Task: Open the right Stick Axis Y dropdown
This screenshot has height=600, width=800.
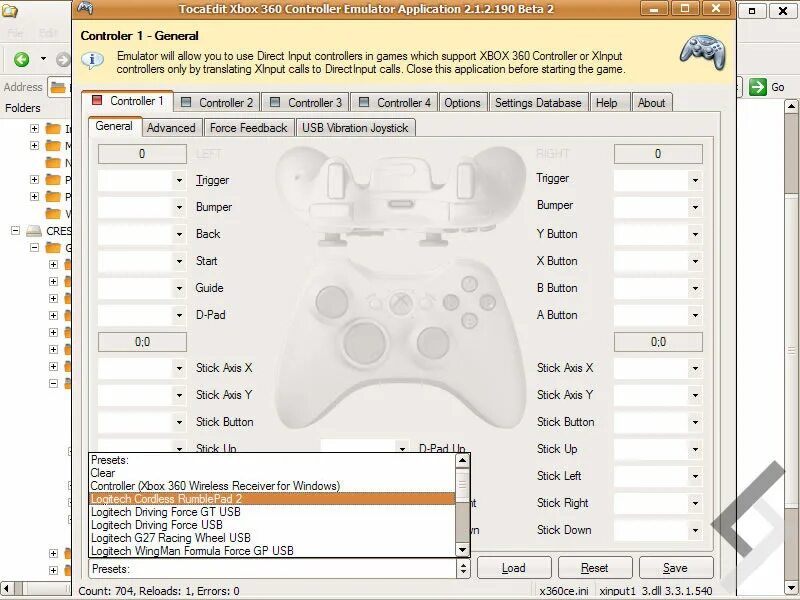Action: pyautogui.click(x=695, y=395)
